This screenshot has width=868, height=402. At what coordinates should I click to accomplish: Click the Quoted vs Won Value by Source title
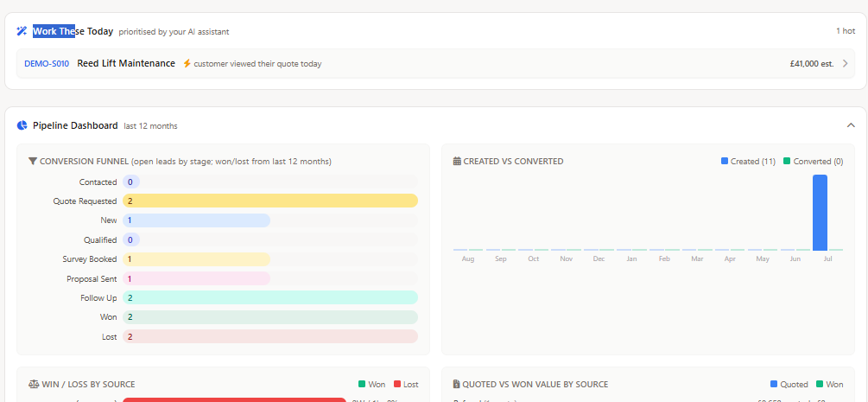[535, 384]
